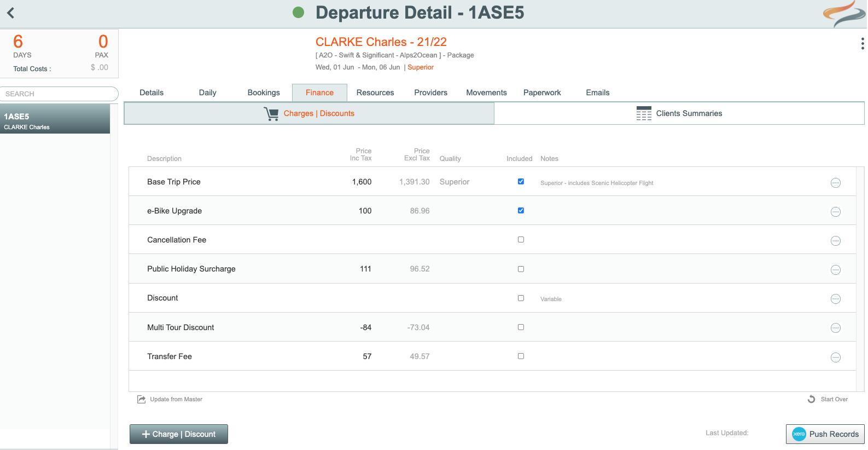Click the Update from Master icon
Screen dimensions: 868x450
pyautogui.click(x=141, y=399)
